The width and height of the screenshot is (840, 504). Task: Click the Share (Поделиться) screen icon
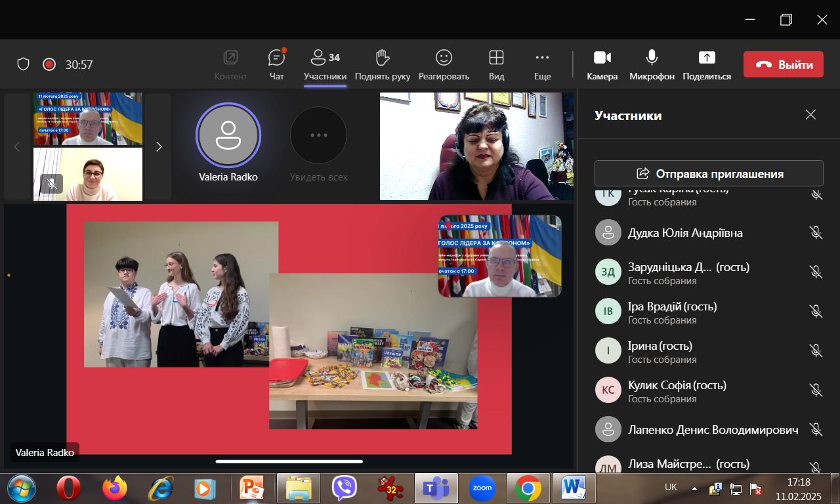(706, 58)
